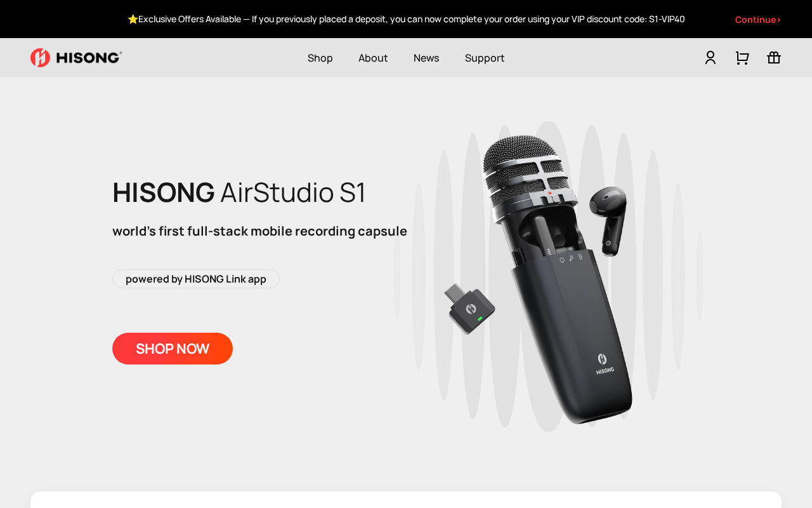Open the shopping cart icon
Viewport: 812px width, 508px height.
742,58
